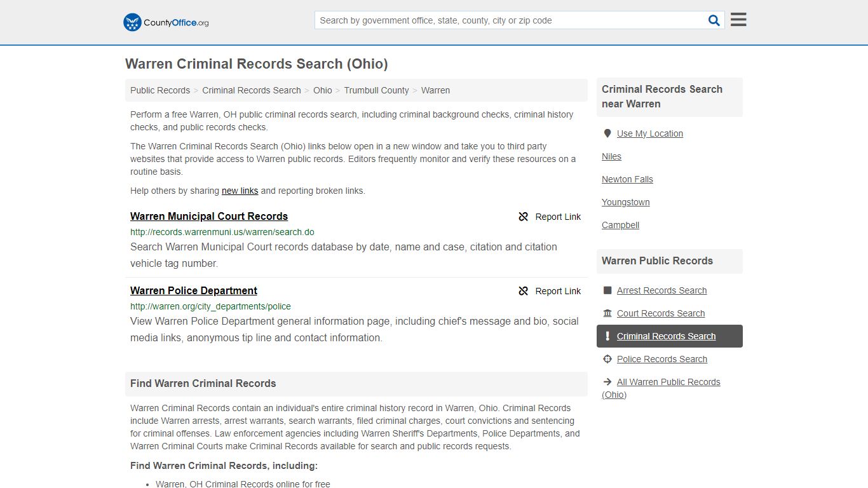Viewport: 868px width, 488px height.
Task: Open the Warren Police Department link
Action: 194,290
